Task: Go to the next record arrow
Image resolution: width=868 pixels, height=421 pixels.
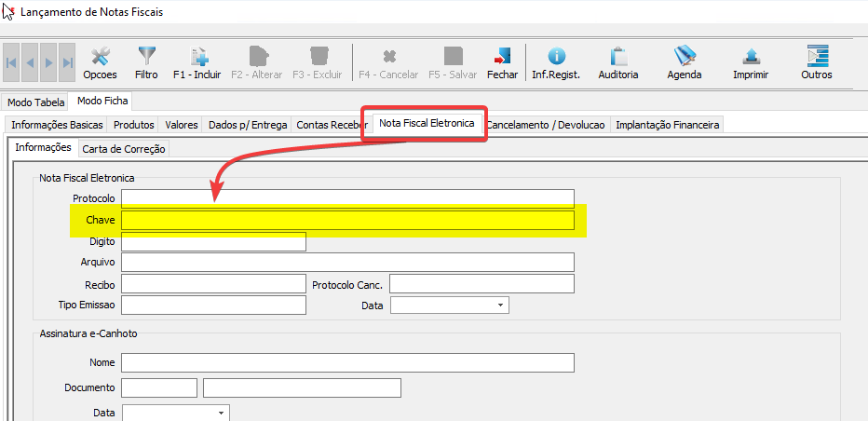Action: point(49,62)
